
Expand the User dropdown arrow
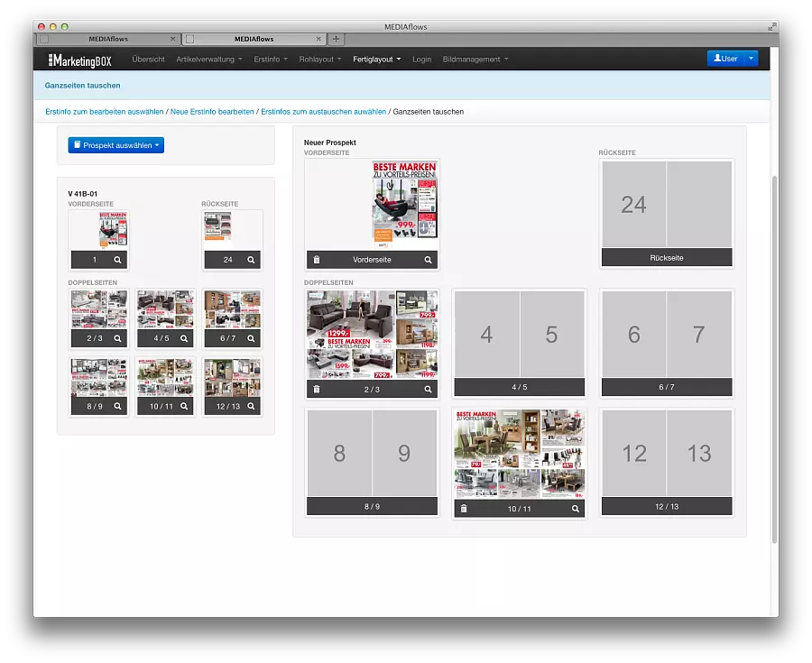pos(751,59)
